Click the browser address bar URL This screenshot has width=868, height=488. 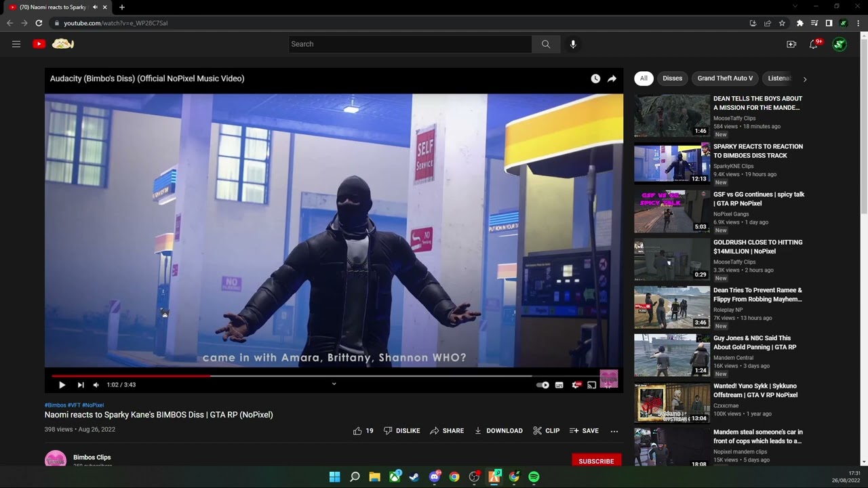[116, 23]
